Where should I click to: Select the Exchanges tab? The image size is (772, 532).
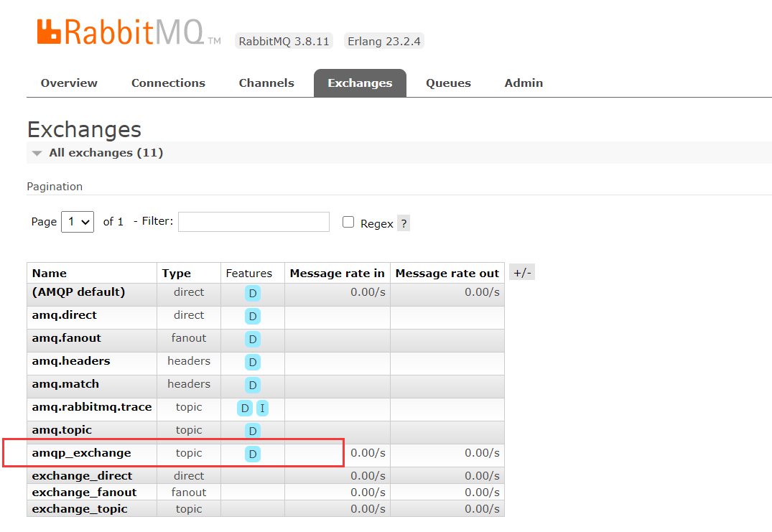tap(360, 83)
